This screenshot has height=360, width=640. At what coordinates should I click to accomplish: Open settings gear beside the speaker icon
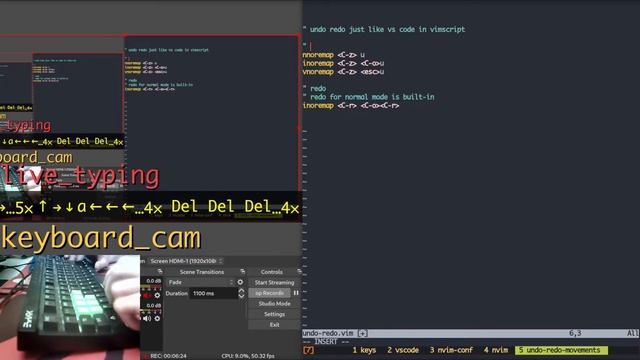[157, 318]
